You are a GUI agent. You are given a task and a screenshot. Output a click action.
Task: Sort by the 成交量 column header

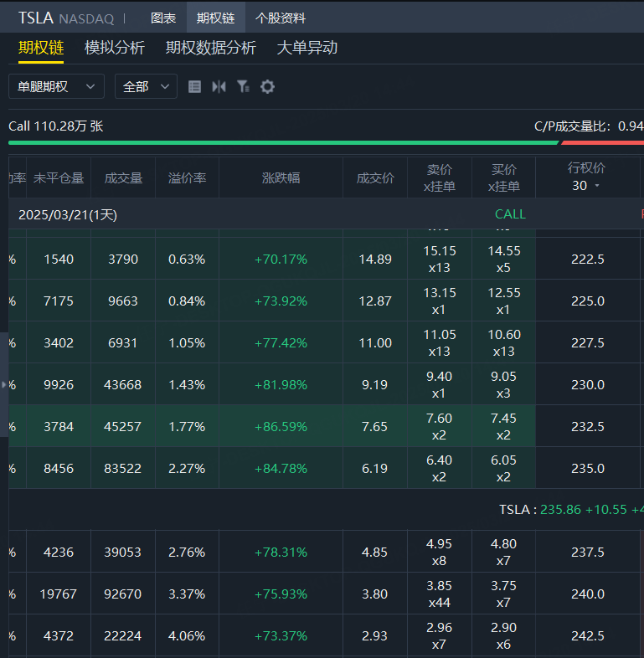[123, 177]
